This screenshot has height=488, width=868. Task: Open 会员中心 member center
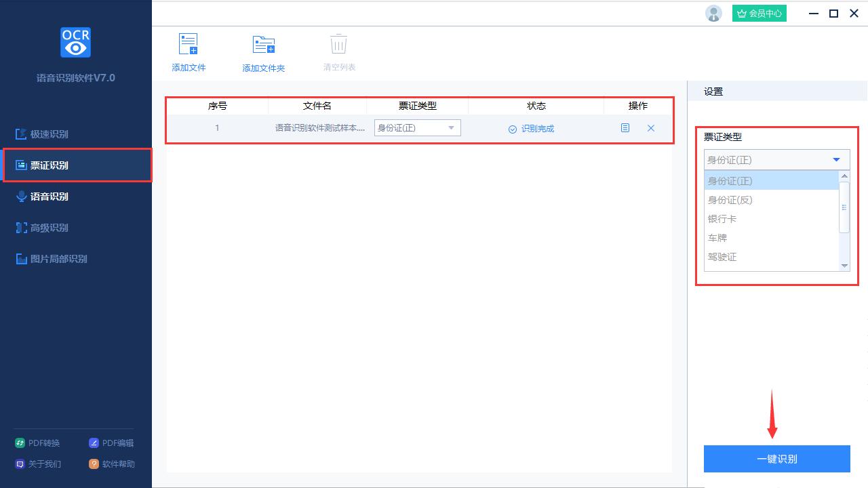click(759, 13)
